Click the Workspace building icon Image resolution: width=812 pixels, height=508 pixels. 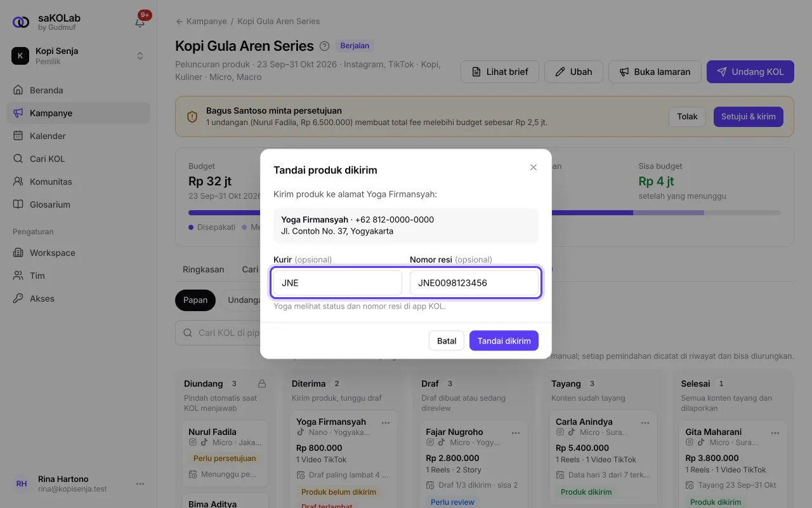pyautogui.click(x=18, y=253)
